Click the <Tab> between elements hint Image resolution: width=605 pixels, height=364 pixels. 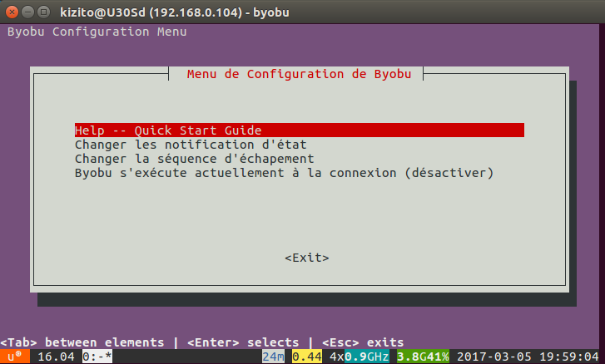[x=82, y=342]
